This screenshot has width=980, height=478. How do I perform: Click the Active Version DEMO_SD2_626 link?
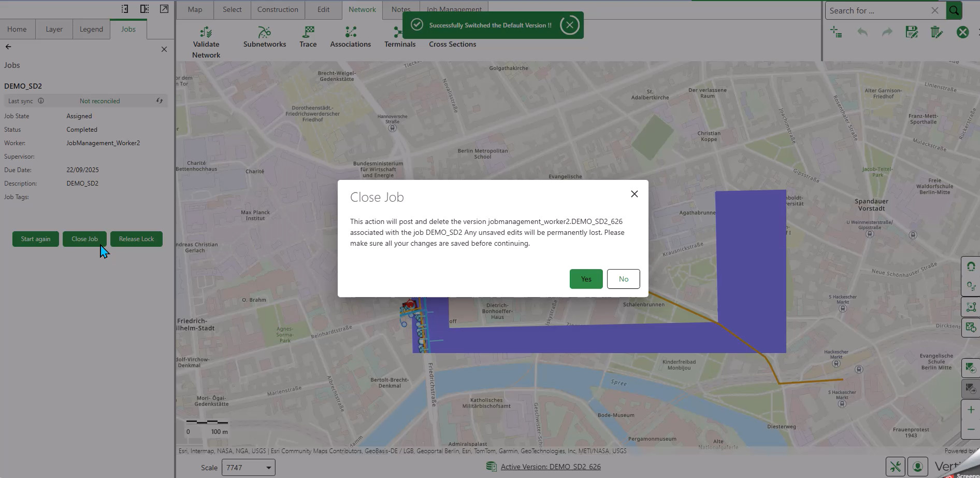(550, 467)
